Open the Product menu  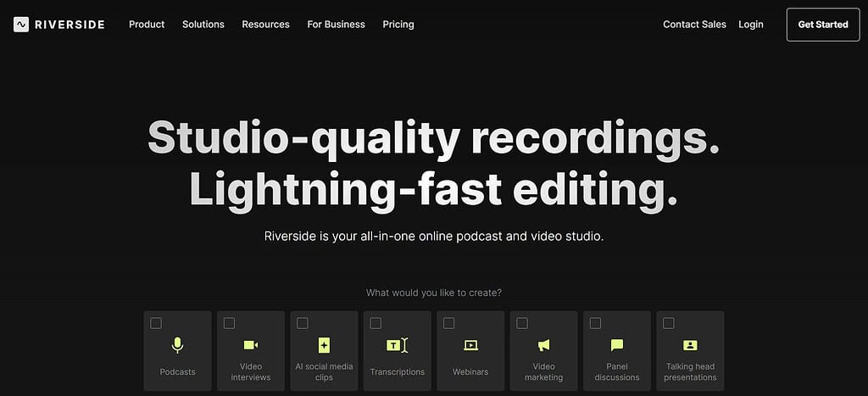pos(147,25)
